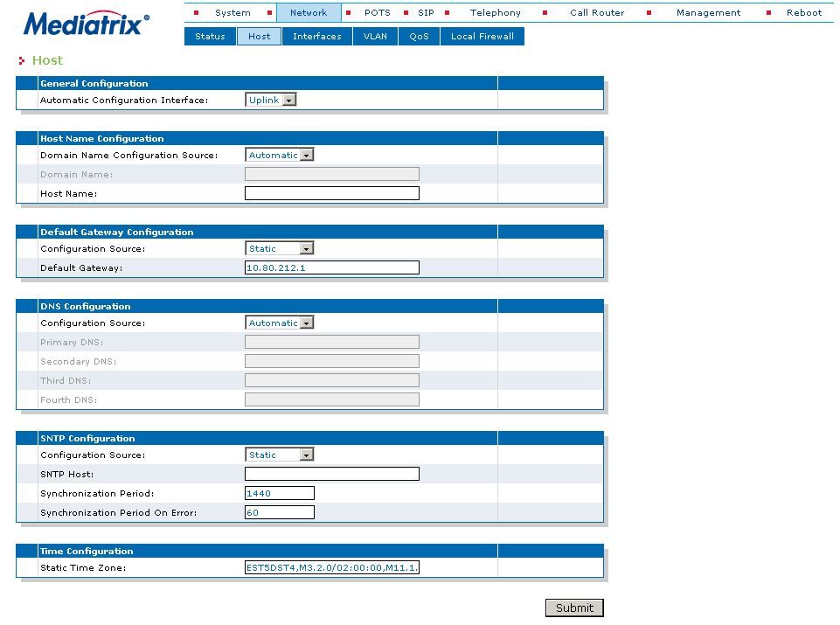This screenshot has height=625, width=840.
Task: Click the Automatic Configuration Interface label
Action: (124, 101)
